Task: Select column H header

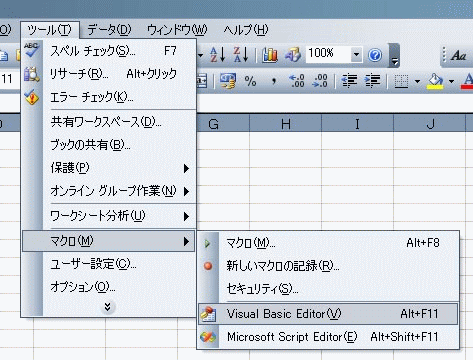Action: point(286,123)
